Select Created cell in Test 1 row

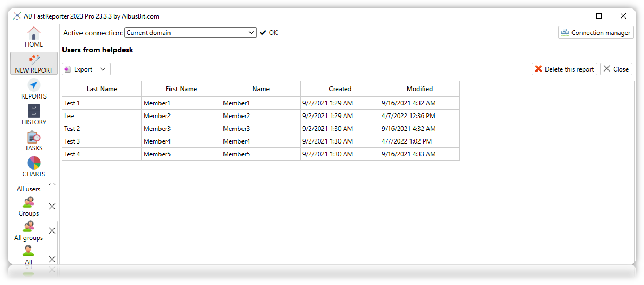341,103
